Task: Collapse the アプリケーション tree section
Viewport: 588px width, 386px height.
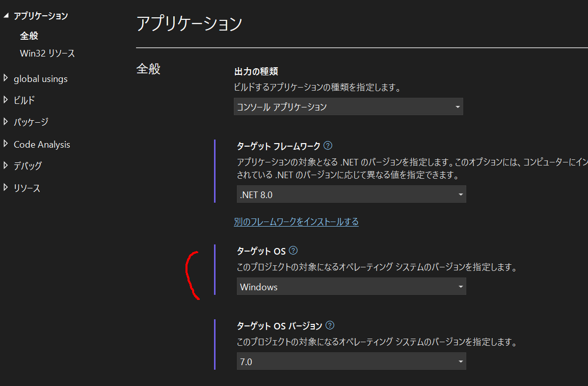Action: (x=6, y=15)
